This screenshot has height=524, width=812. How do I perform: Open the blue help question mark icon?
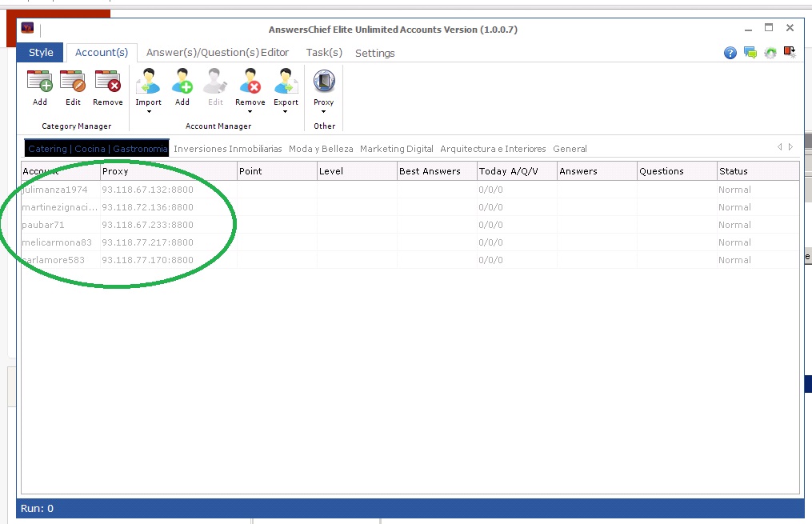click(730, 53)
